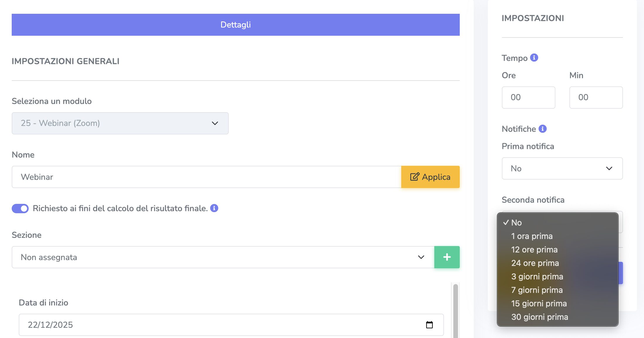Select '1 ora prima' option
Viewport: 644px width, 338px height.
pyautogui.click(x=532, y=236)
